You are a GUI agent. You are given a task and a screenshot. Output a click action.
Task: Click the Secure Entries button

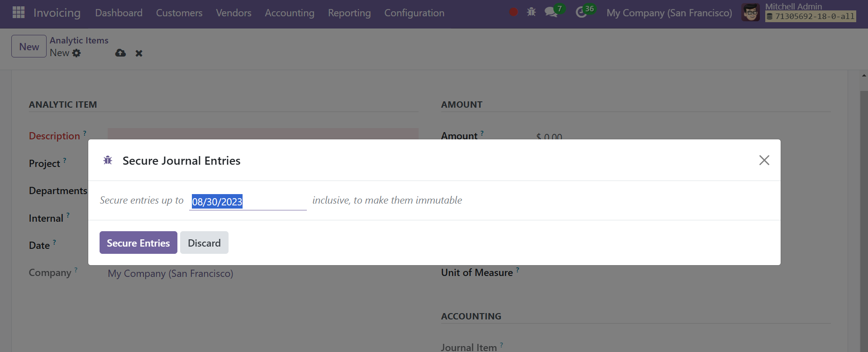tap(138, 243)
